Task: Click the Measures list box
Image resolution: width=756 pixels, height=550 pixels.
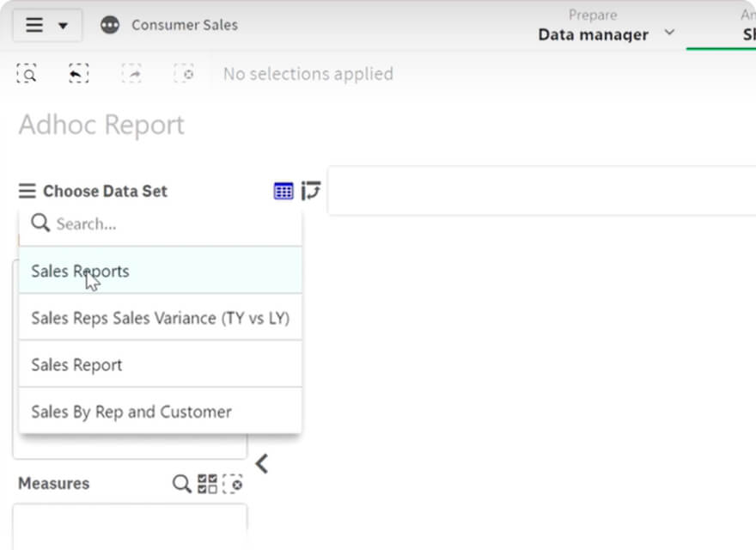Action: click(x=130, y=527)
